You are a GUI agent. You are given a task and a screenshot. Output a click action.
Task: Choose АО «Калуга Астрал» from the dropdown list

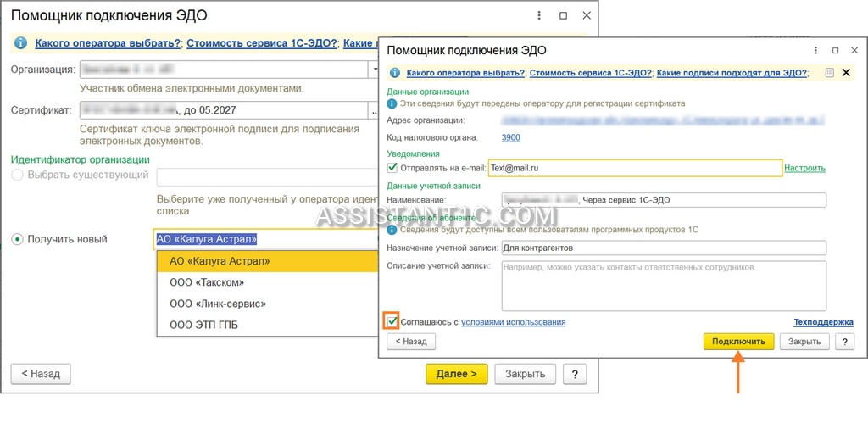[x=267, y=261]
